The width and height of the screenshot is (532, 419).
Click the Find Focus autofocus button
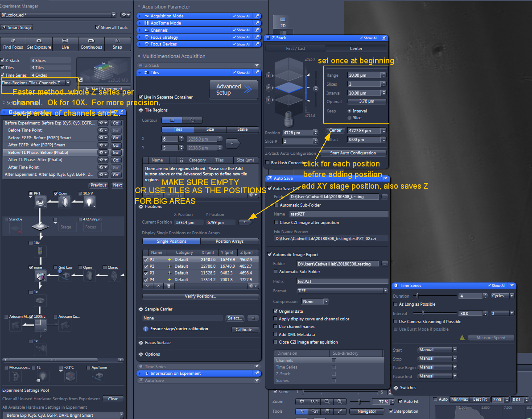(x=13, y=44)
